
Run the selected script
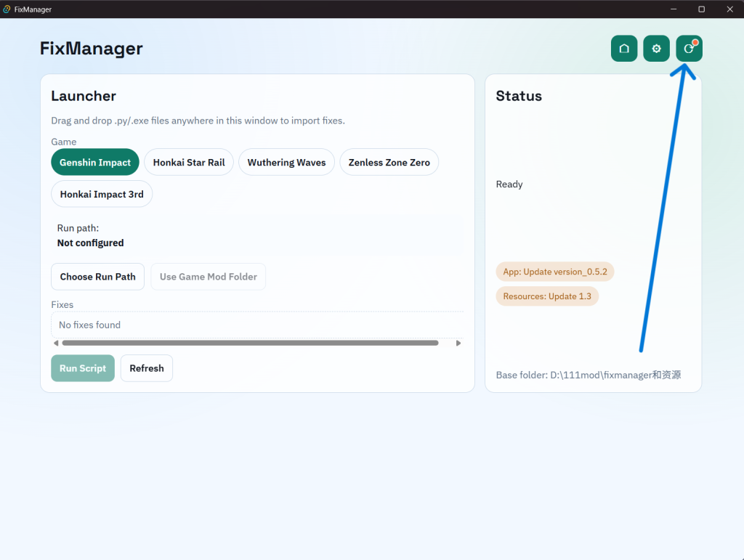[83, 368]
